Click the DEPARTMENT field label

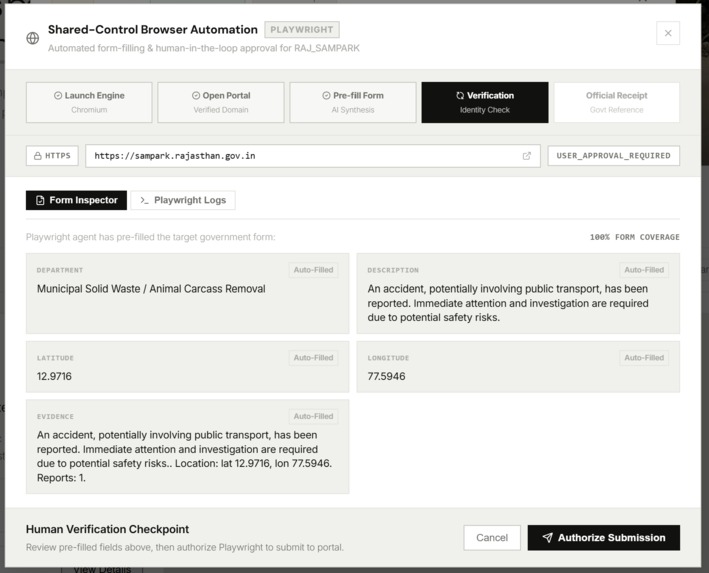point(60,270)
